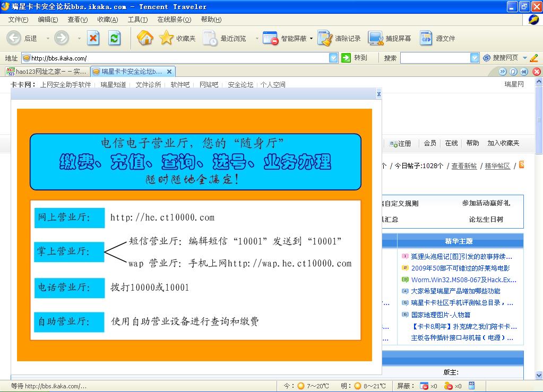Stop page loading with red X icon

(x=93, y=38)
